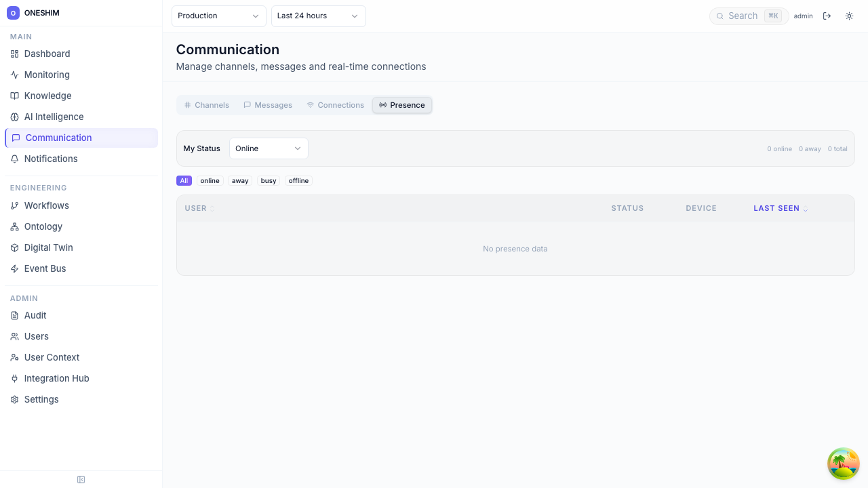Viewport: 868px width, 488px height.
Task: Click the Monitoring pulse icon in sidebar
Action: pos(15,75)
